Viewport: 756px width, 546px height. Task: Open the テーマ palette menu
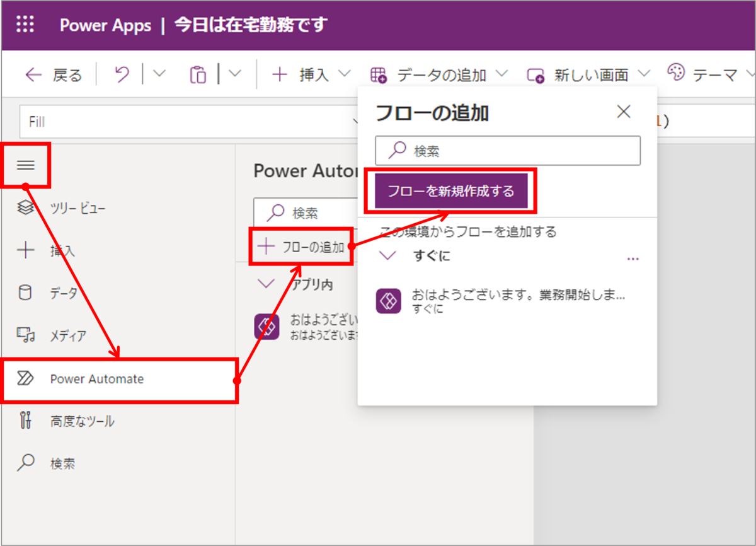pyautogui.click(x=710, y=74)
